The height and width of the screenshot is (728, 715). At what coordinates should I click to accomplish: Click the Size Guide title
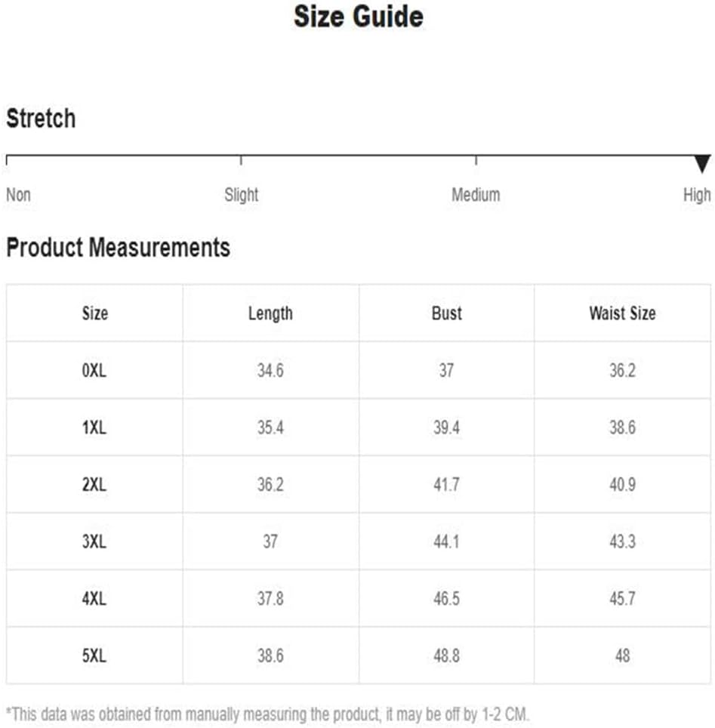pos(359,17)
